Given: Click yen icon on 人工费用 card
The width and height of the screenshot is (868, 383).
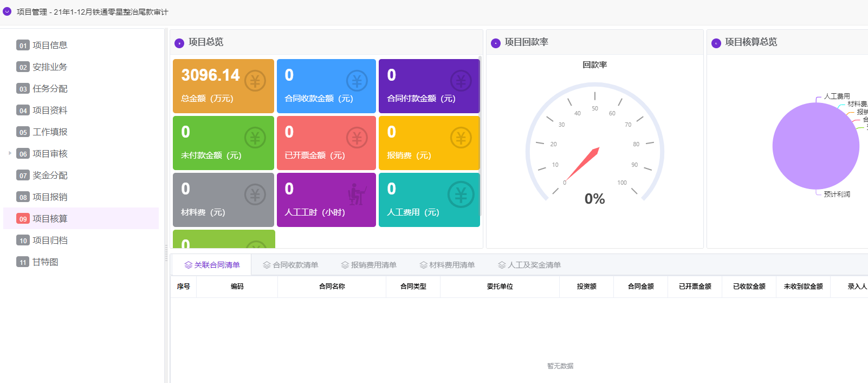Looking at the screenshot, I should pos(461,194).
